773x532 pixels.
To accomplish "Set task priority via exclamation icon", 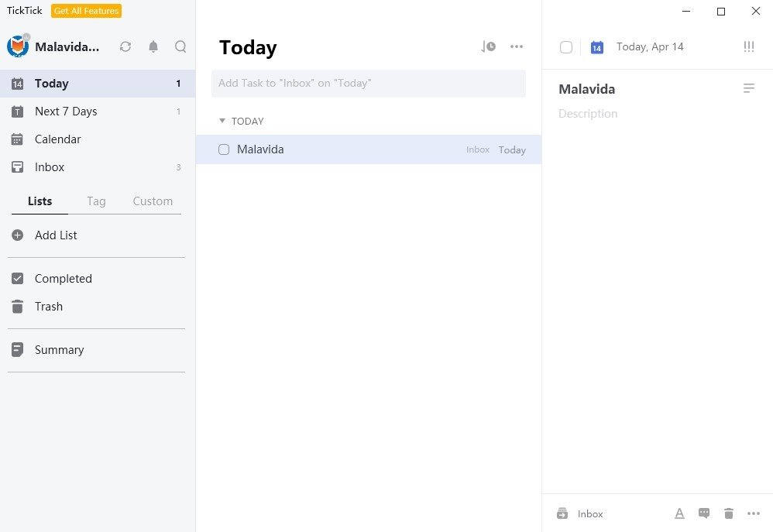I will pos(748,47).
